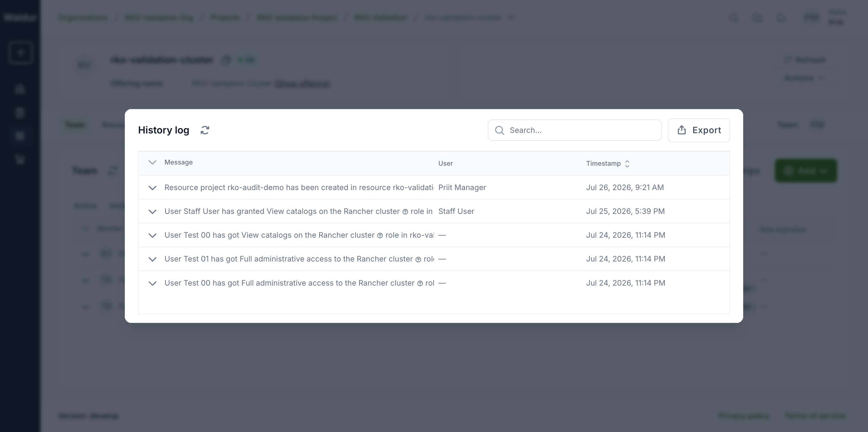Click the User column header
The width and height of the screenshot is (868, 432).
point(445,163)
